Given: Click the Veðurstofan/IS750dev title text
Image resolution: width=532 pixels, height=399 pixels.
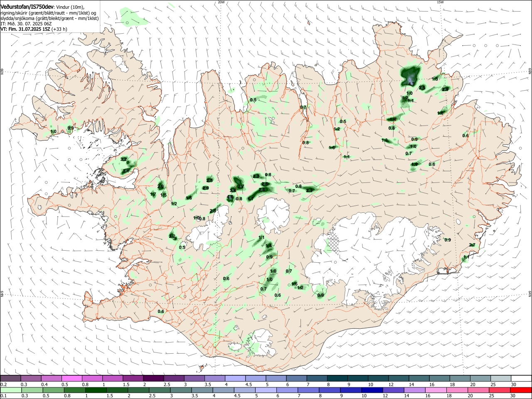Looking at the screenshot, I should [x=27, y=7].
